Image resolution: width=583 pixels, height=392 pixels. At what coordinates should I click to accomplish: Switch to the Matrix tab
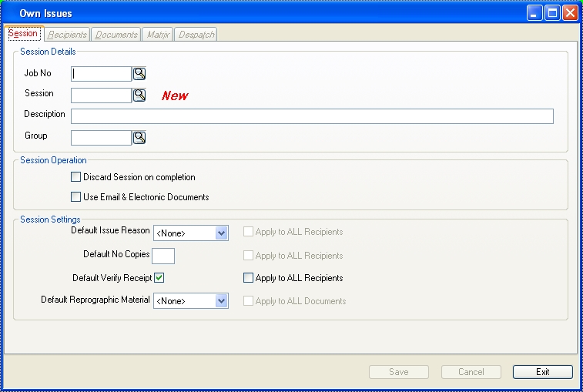[x=158, y=35]
